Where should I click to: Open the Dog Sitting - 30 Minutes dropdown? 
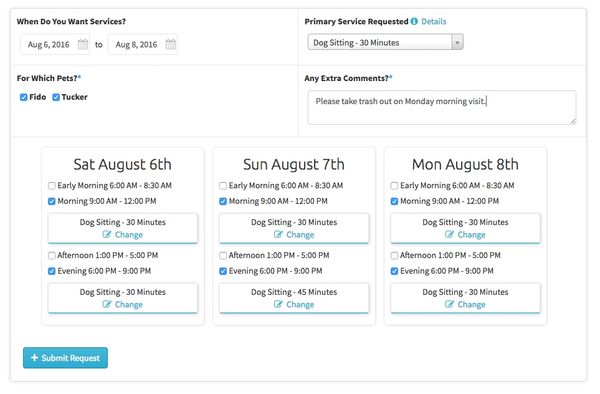[x=385, y=42]
